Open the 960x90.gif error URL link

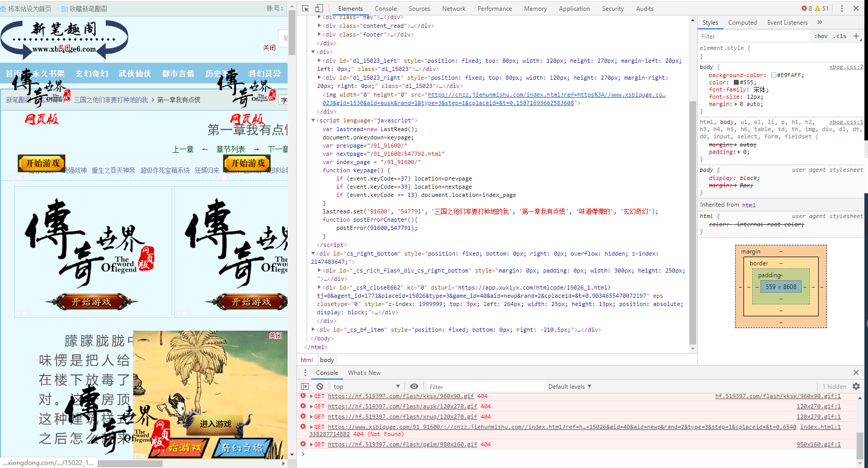tap(401, 396)
